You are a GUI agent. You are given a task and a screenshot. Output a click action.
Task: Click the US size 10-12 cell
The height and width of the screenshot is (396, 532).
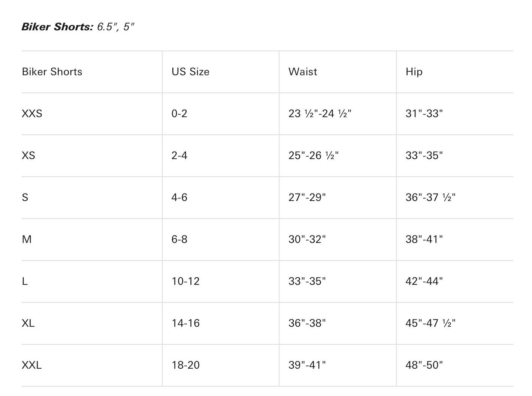click(x=185, y=281)
